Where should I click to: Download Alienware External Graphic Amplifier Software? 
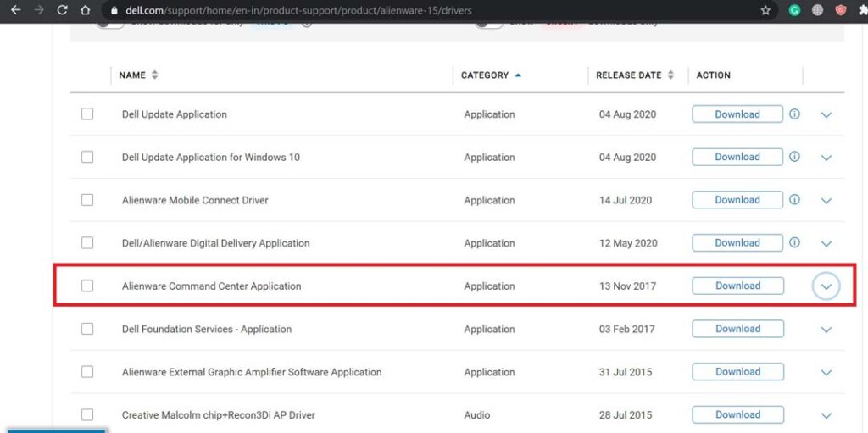pos(737,371)
